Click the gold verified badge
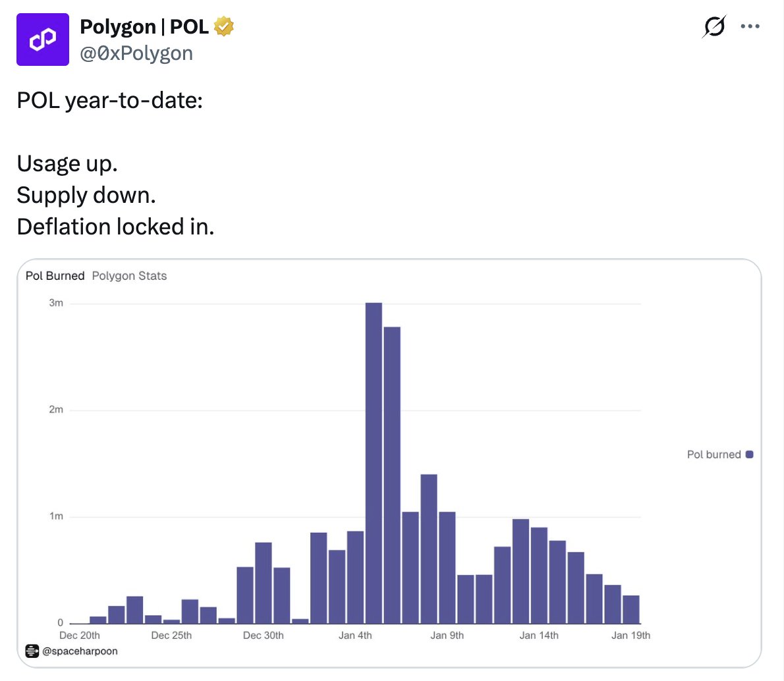Screen dimensions: 784x681 click(x=224, y=27)
